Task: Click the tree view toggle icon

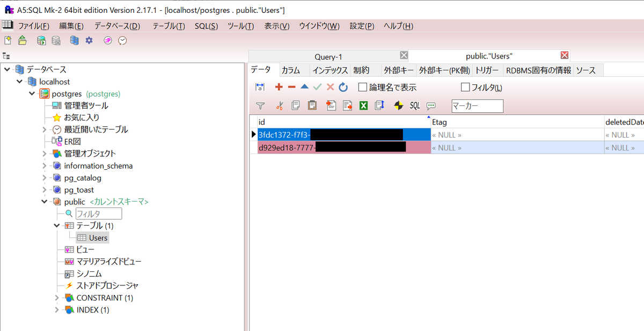Action: (6, 55)
